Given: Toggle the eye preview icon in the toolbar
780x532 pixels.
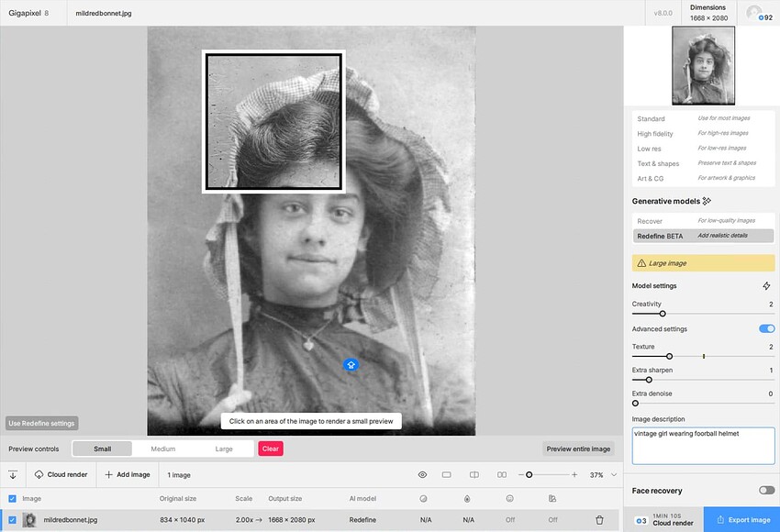Looking at the screenshot, I should click(422, 475).
